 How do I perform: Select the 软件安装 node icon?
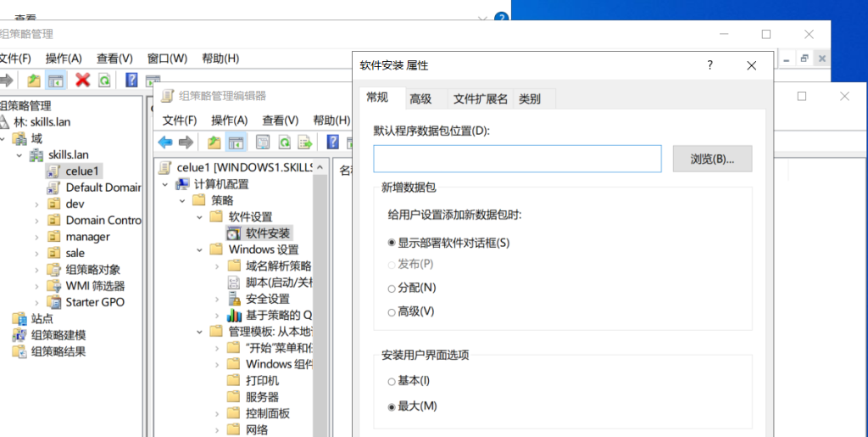point(234,233)
